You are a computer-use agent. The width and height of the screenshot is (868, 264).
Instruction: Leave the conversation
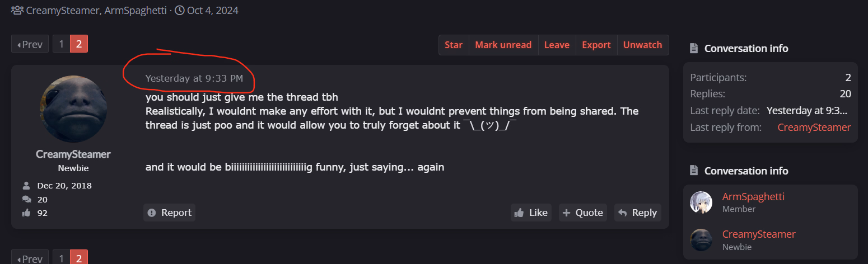(557, 45)
